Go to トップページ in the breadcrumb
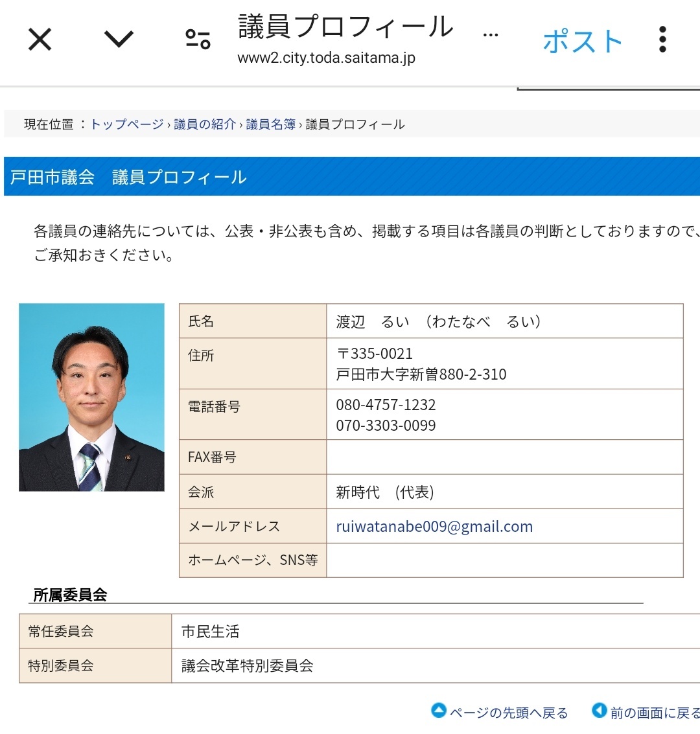Screen dimensions: 700x734 coord(126,124)
